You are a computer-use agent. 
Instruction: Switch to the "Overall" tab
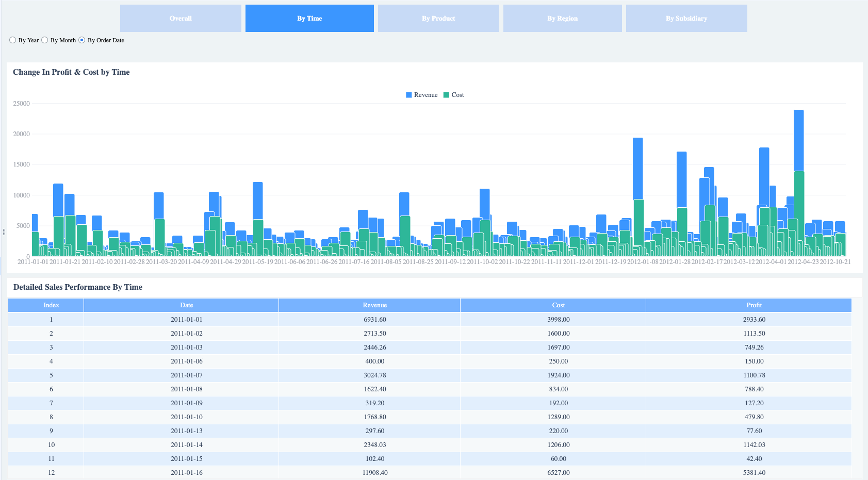pyautogui.click(x=180, y=18)
